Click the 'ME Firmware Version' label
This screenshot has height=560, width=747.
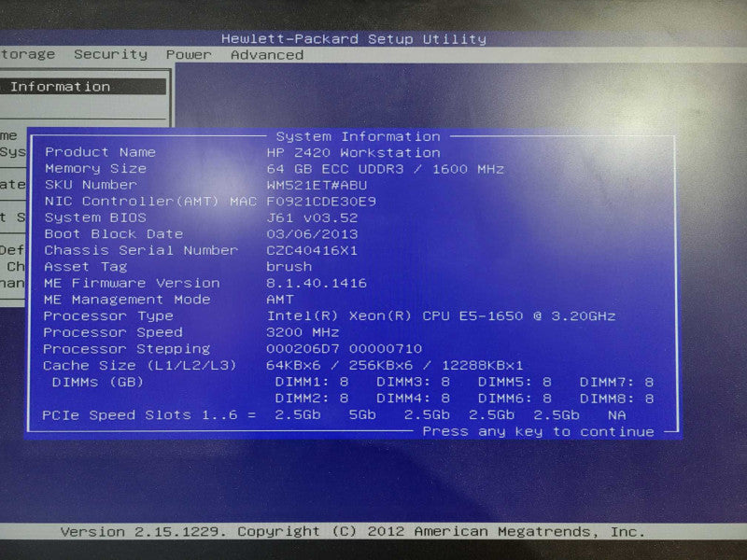pyautogui.click(x=132, y=284)
